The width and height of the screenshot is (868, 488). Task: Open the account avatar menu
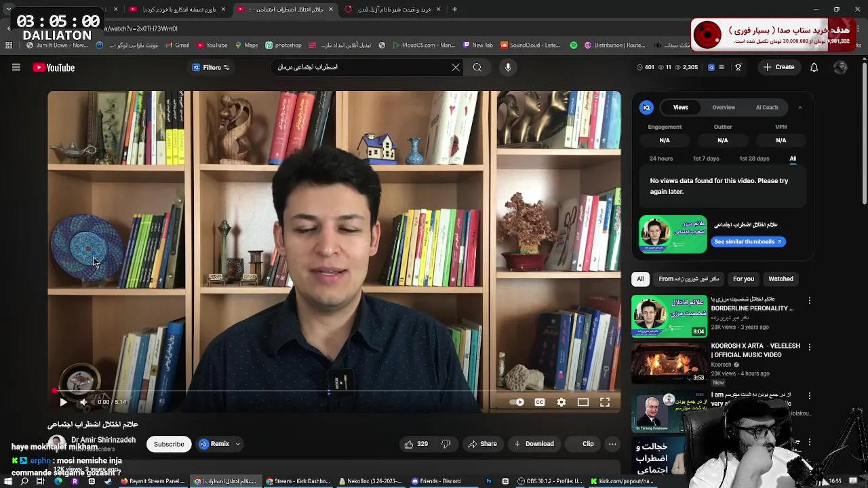point(840,67)
